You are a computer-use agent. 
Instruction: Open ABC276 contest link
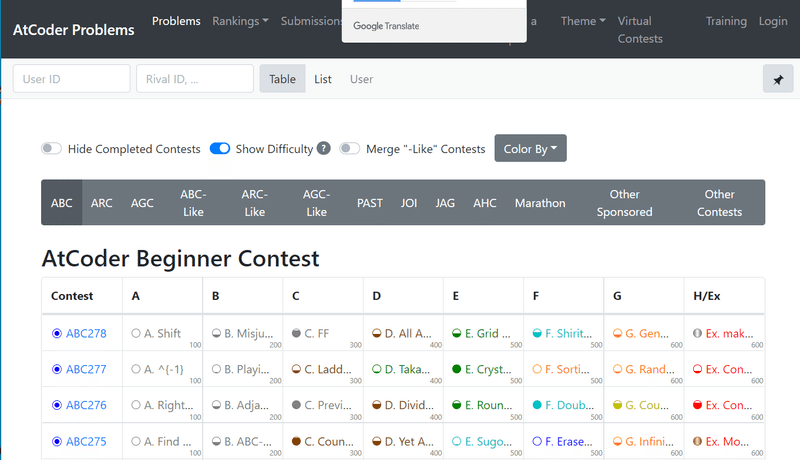(86, 404)
